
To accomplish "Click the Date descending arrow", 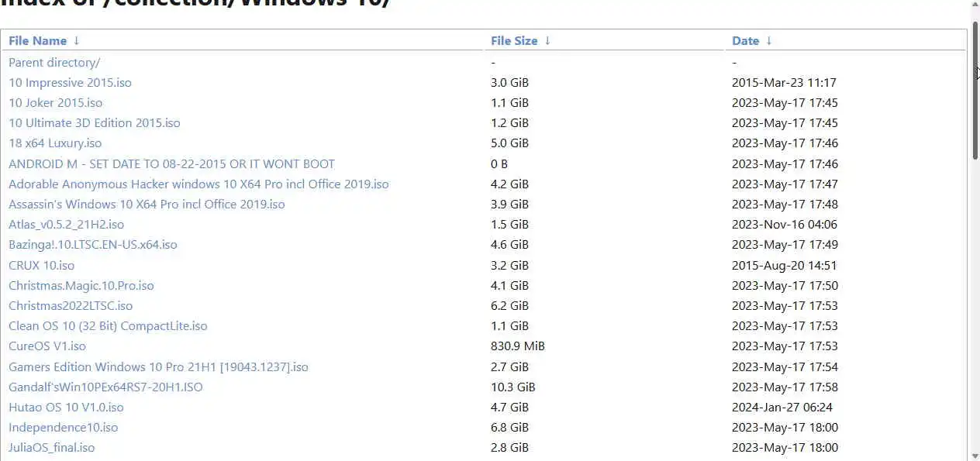I will click(x=769, y=41).
